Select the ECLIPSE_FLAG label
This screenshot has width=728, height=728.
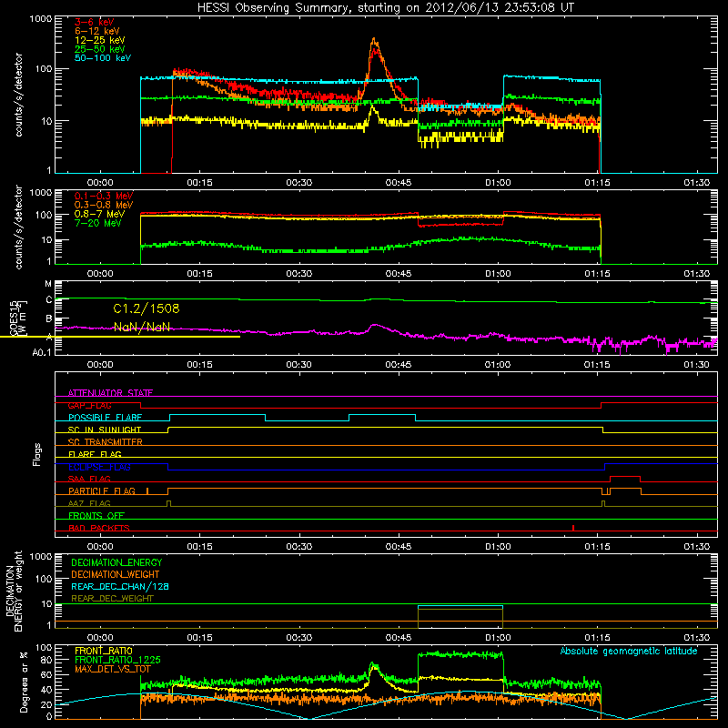[x=99, y=467]
